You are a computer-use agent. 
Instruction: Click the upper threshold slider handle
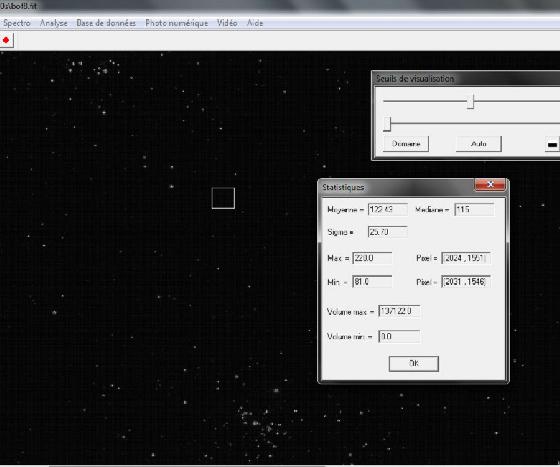[x=471, y=101]
